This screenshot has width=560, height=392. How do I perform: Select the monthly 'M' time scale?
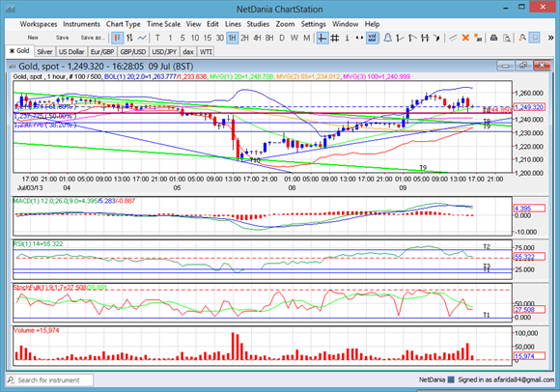click(307, 38)
